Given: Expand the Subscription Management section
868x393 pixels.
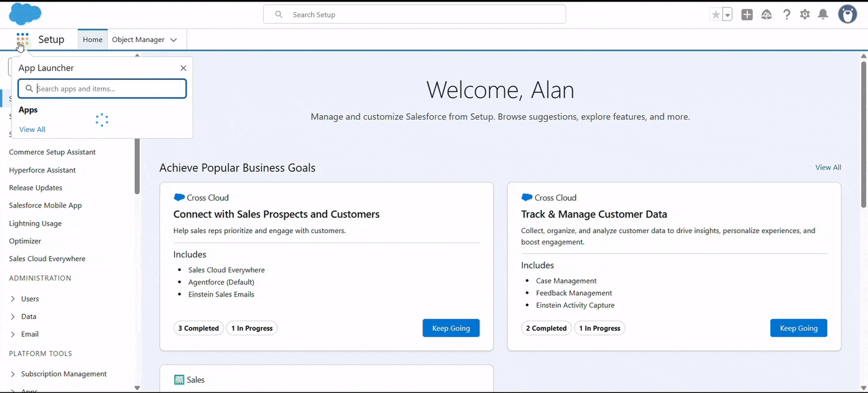Looking at the screenshot, I should tap(13, 374).
